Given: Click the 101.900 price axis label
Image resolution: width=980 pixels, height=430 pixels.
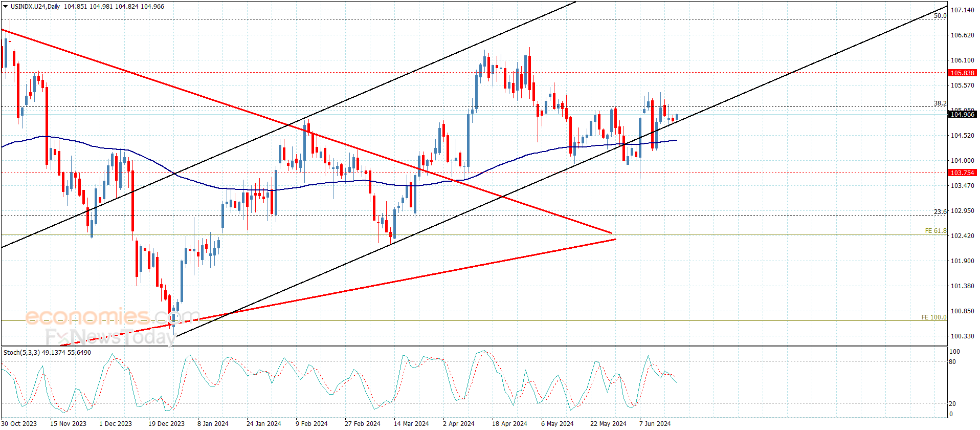Looking at the screenshot, I should pos(962,261).
